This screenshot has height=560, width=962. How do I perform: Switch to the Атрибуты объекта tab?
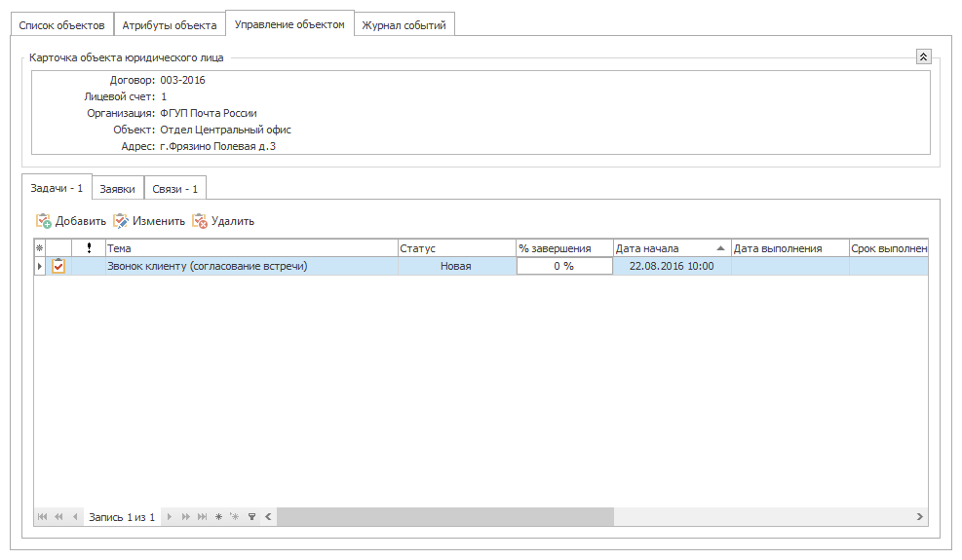(x=170, y=25)
